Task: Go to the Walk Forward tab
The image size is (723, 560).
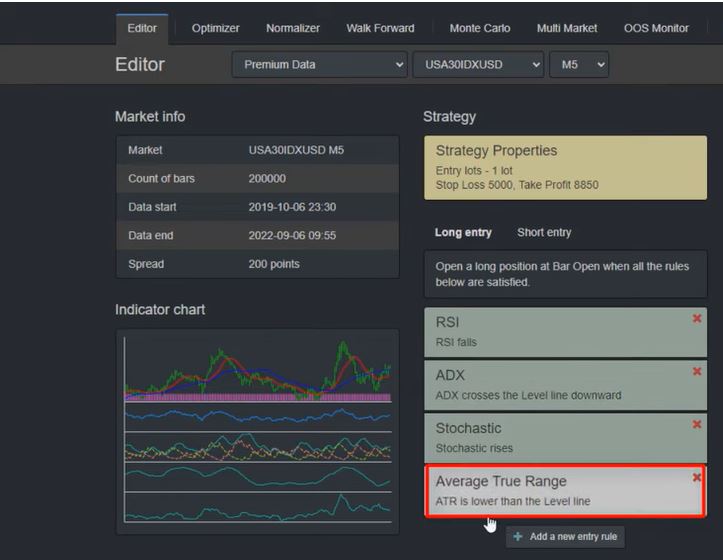Action: [x=380, y=28]
